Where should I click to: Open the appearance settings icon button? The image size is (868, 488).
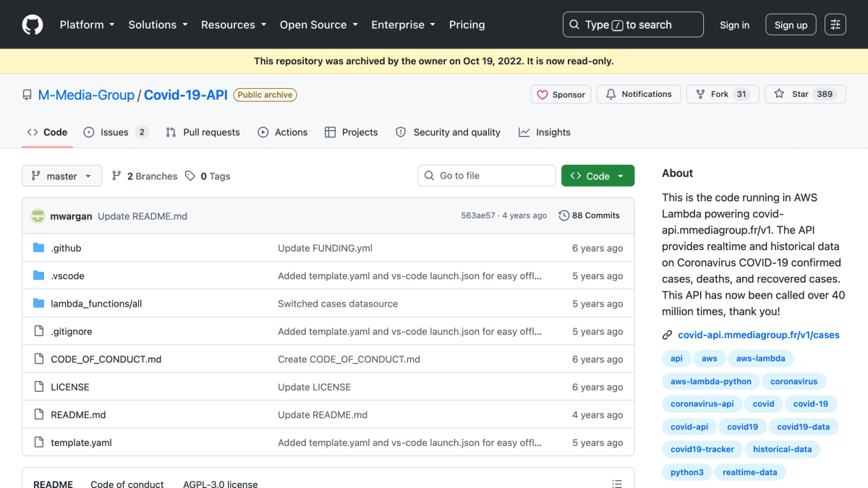pos(835,25)
